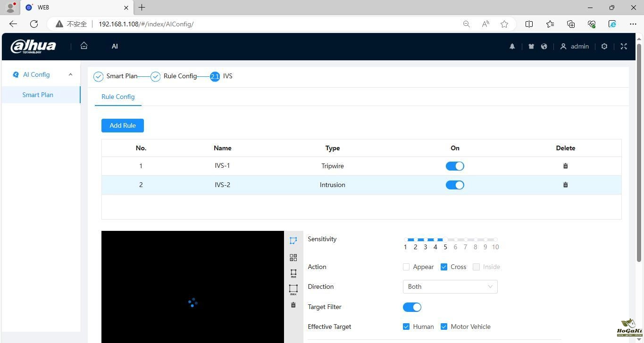The height and width of the screenshot is (343, 644).
Task: Open the Direction dropdown
Action: tap(450, 286)
